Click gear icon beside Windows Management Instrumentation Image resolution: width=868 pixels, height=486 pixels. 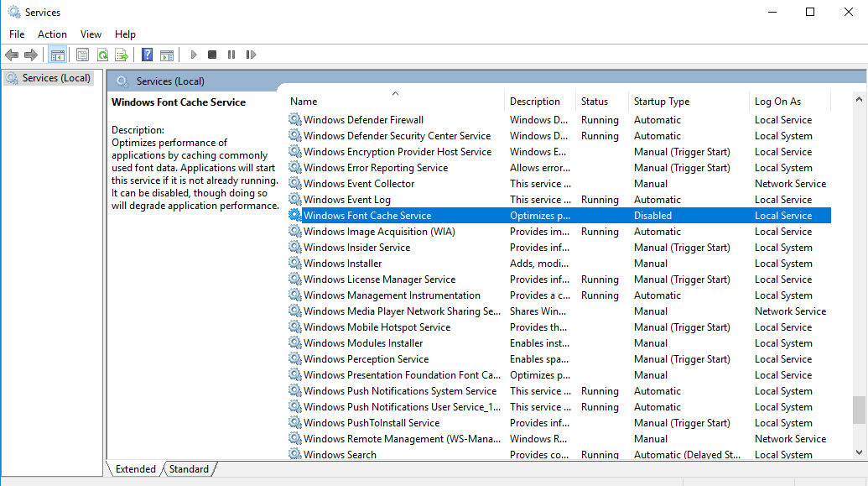point(295,295)
